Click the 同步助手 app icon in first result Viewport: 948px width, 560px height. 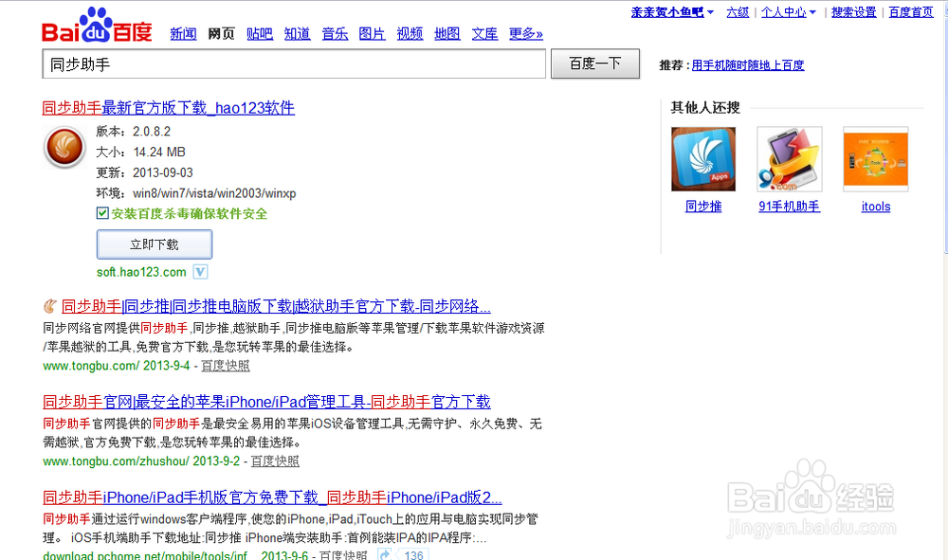64,148
